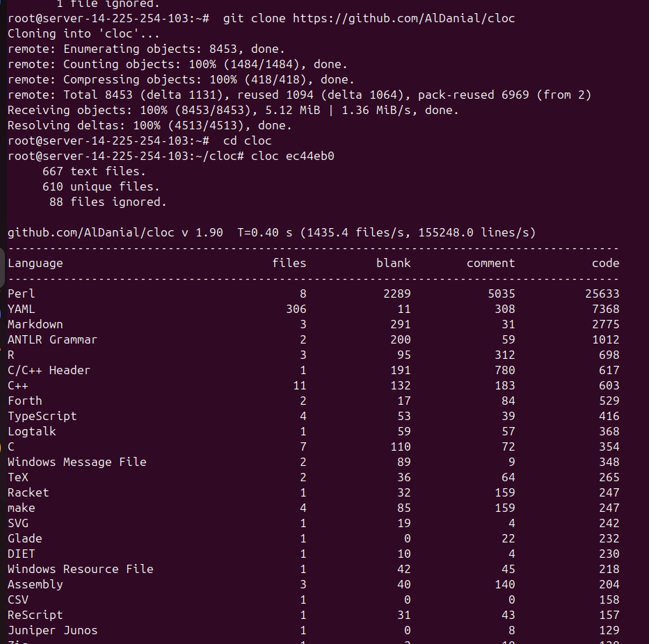The width and height of the screenshot is (649, 644).
Task: Select the Windows Message File row
Action: [x=77, y=462]
